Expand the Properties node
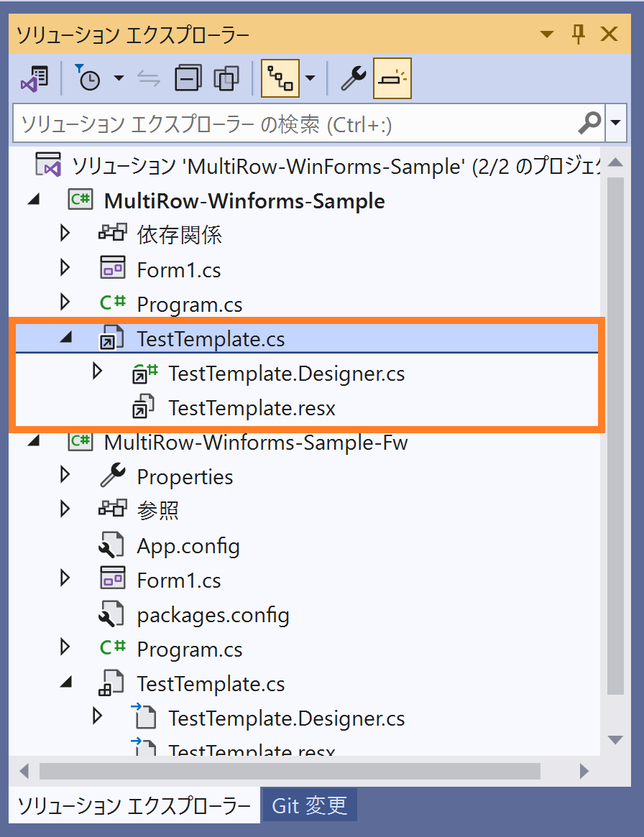 (x=65, y=475)
